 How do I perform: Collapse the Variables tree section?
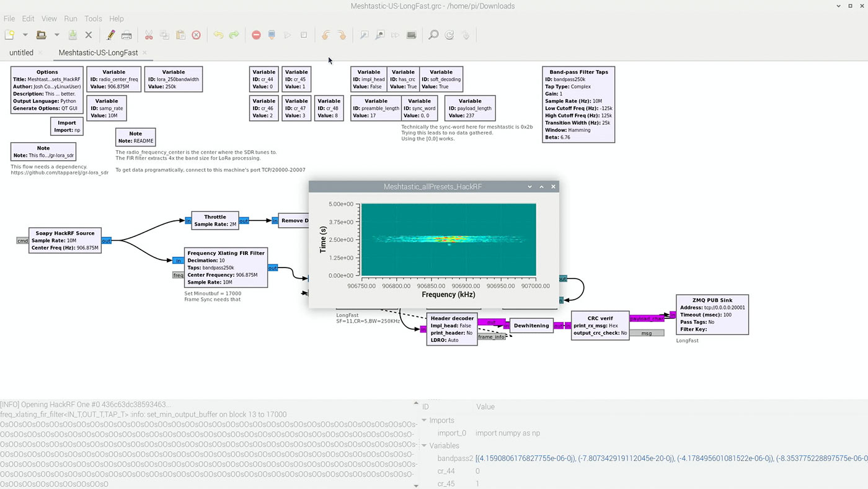pos(425,446)
